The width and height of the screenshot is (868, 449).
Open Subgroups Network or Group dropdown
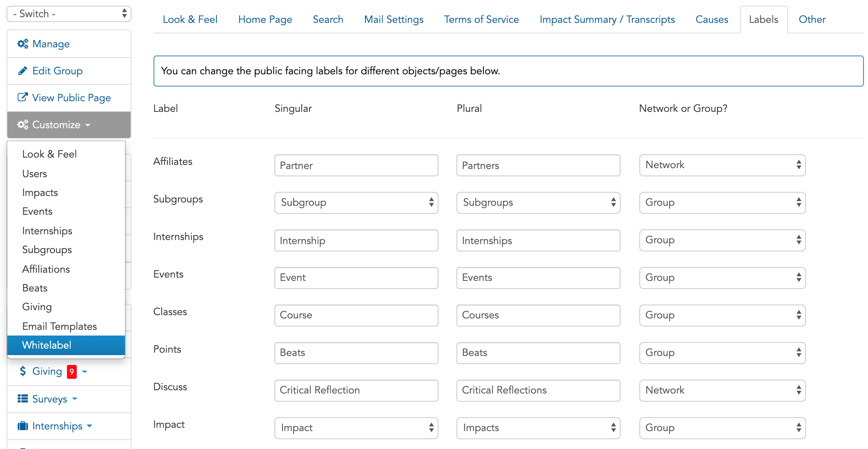click(722, 202)
